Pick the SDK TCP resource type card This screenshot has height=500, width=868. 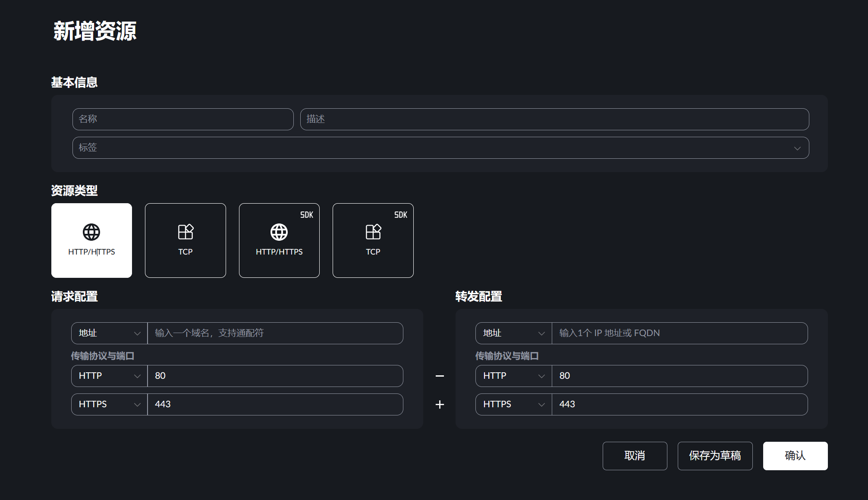(x=373, y=240)
